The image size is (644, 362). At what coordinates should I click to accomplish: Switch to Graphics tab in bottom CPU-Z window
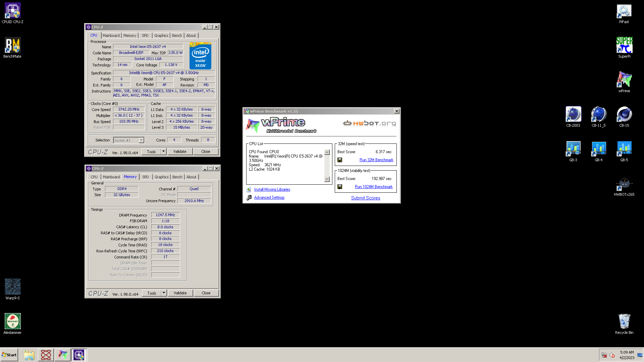[162, 177]
